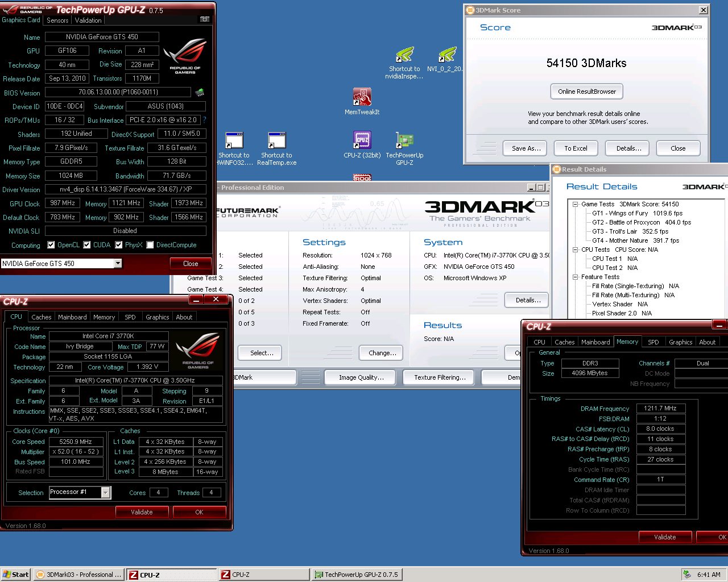Toggle the OpenCL checkbox in GPU-Z
728x582 pixels.
pos(51,245)
